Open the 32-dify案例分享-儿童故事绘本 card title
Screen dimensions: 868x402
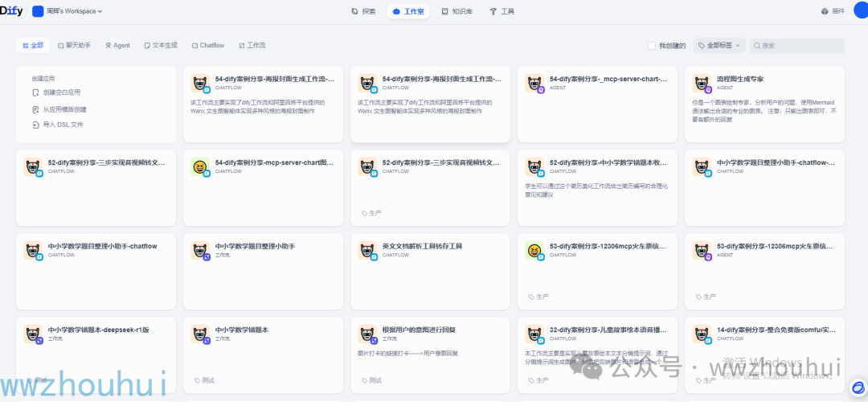(608, 330)
